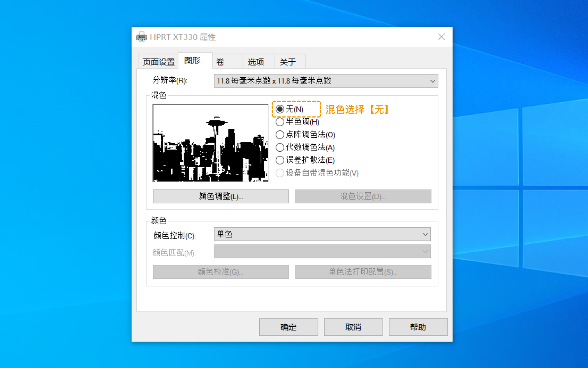Switch to the 页面设置 tab
Image resolution: width=588 pixels, height=368 pixels.
coord(158,62)
